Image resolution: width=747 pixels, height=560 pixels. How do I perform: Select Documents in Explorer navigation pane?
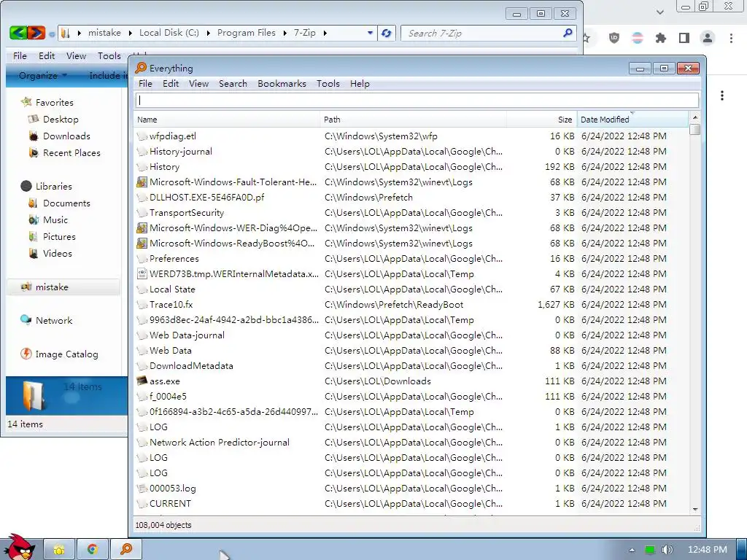66,203
